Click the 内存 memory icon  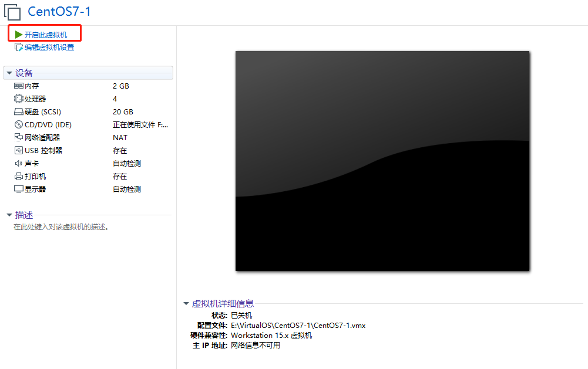(19, 86)
